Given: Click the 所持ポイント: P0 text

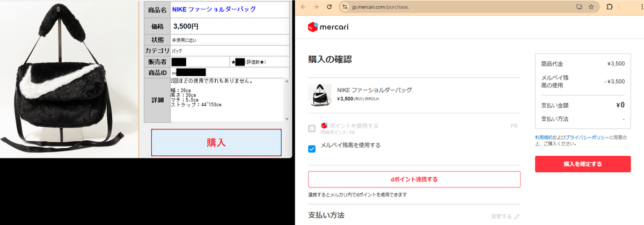Looking at the screenshot, I should (338, 132).
